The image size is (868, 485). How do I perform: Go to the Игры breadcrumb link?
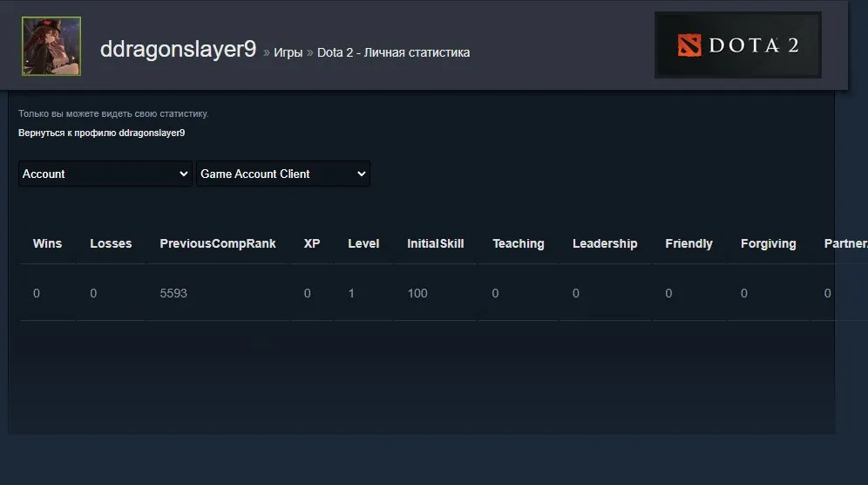point(288,52)
